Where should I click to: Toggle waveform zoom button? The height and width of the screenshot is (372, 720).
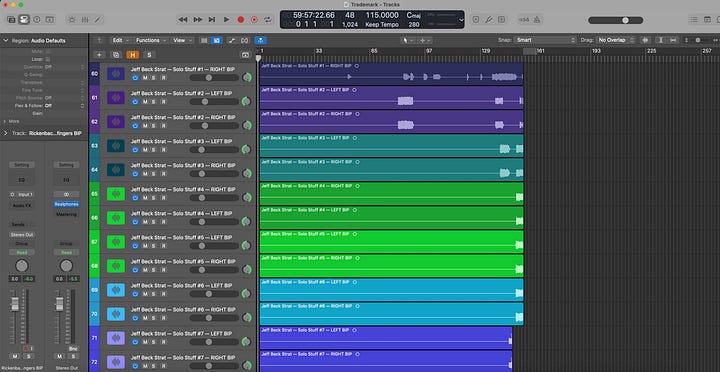tap(645, 40)
